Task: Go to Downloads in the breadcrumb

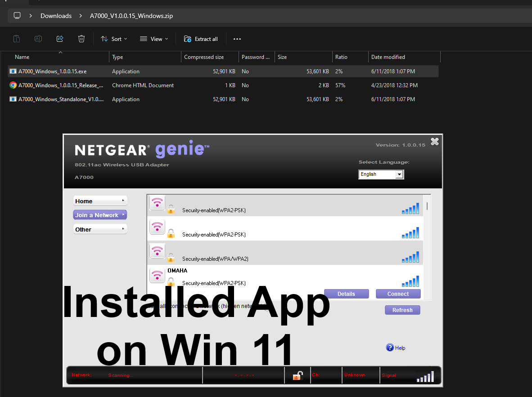Action: pyautogui.click(x=56, y=16)
